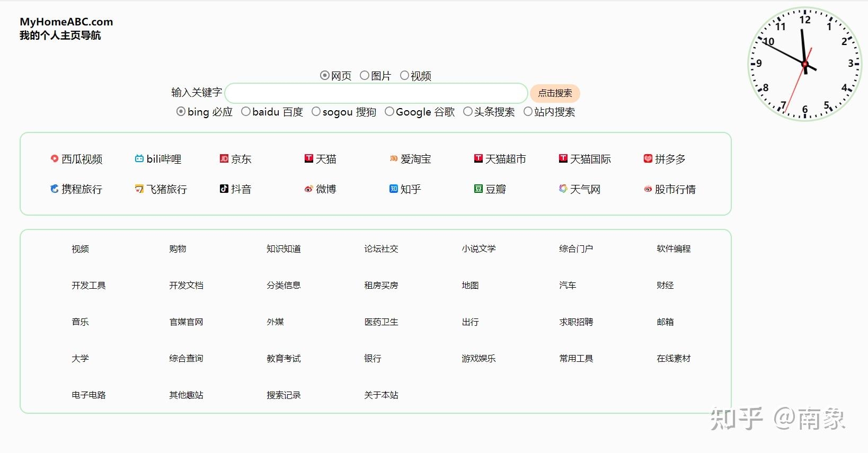
Task: Choose the 头条搜索 engine option
Action: click(468, 111)
